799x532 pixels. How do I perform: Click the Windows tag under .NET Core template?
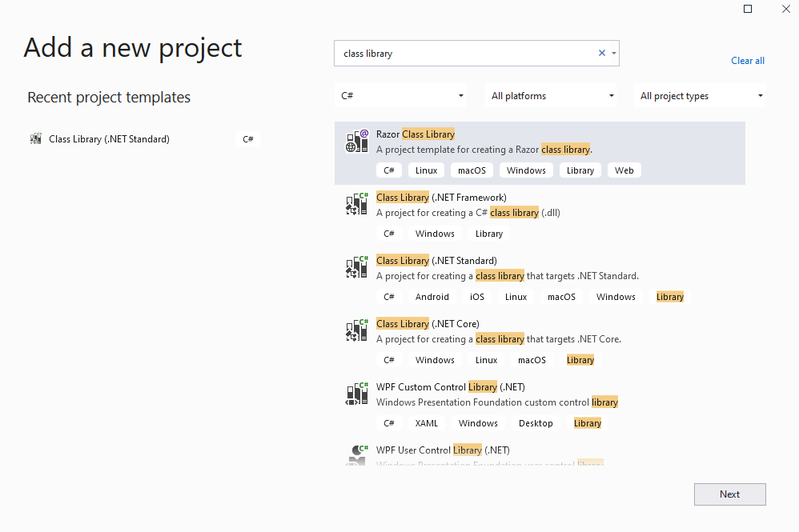(x=435, y=360)
